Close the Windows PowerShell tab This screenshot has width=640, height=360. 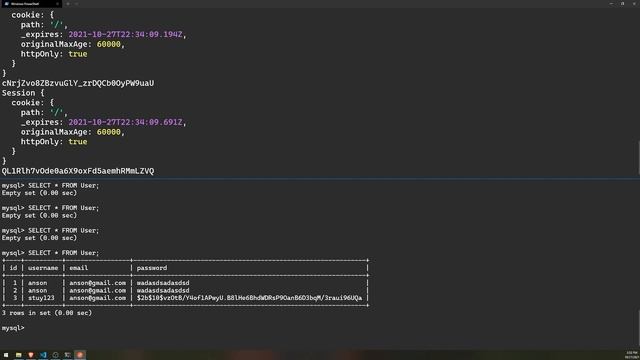(x=57, y=4)
